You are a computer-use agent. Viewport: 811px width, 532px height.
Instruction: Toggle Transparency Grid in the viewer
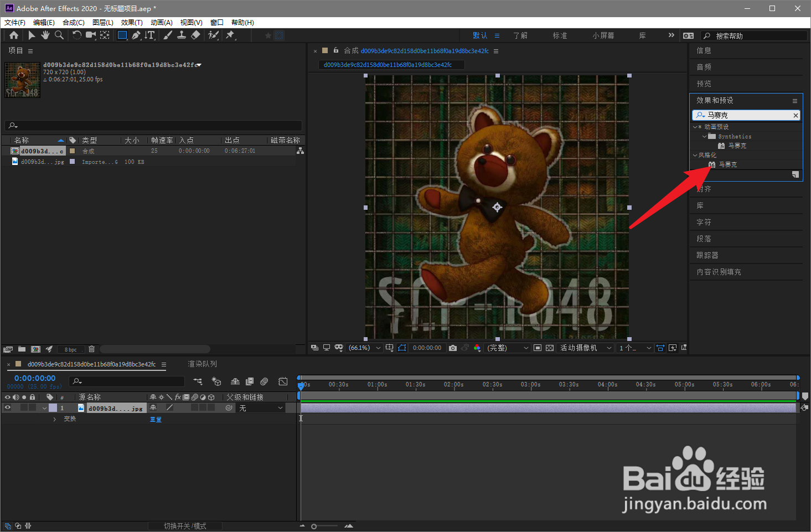click(x=550, y=348)
